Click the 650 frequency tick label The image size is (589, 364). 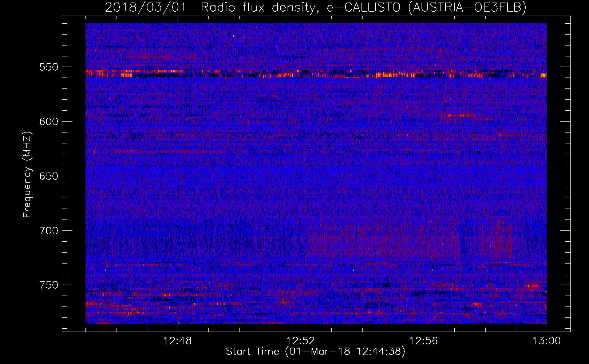[49, 176]
